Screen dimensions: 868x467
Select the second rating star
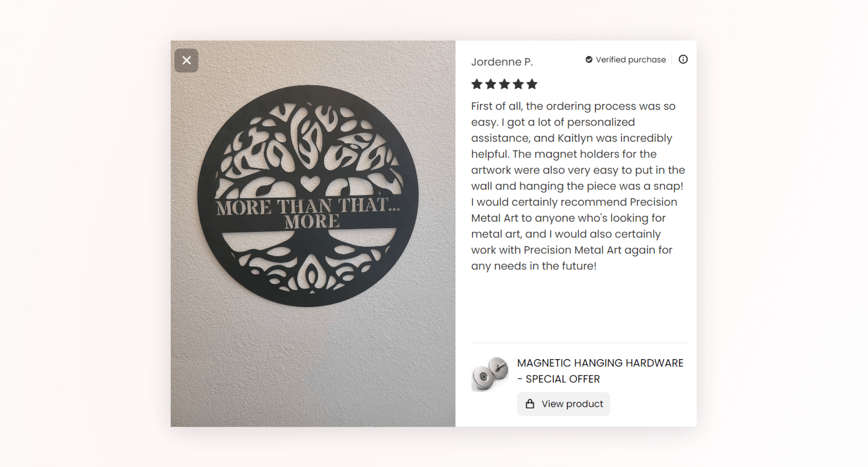(490, 84)
